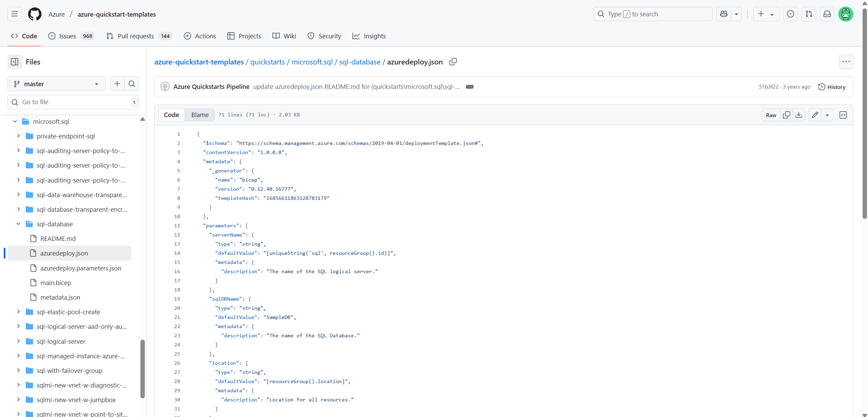This screenshot has height=417, width=868.
Task: Collapse the sql-database folder
Action: pos(18,224)
